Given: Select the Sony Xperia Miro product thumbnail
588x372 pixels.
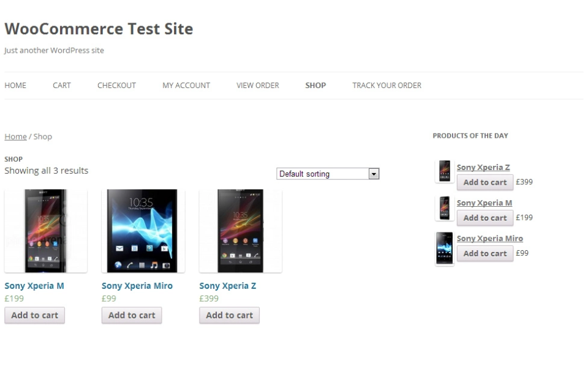Looking at the screenshot, I should tap(143, 231).
